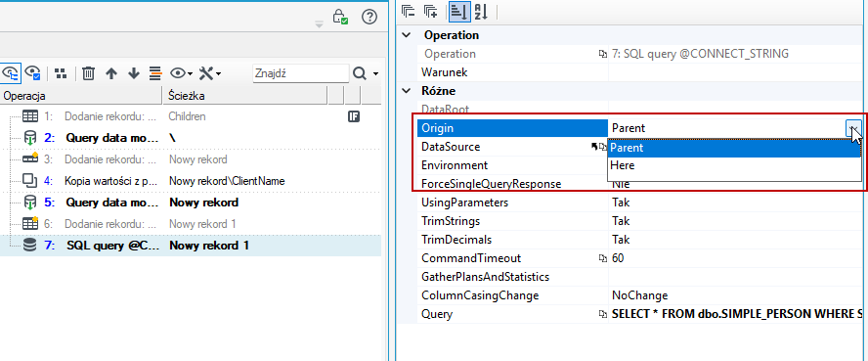The height and width of the screenshot is (361, 868).
Task: Select row 4 Kopia wartości
Action: point(191,181)
